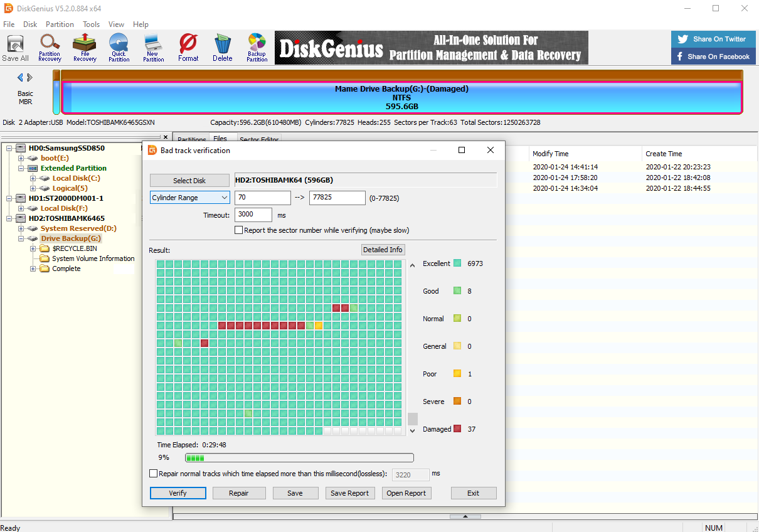Open the Partition Recovery tool
The image size is (759, 532).
click(50, 48)
